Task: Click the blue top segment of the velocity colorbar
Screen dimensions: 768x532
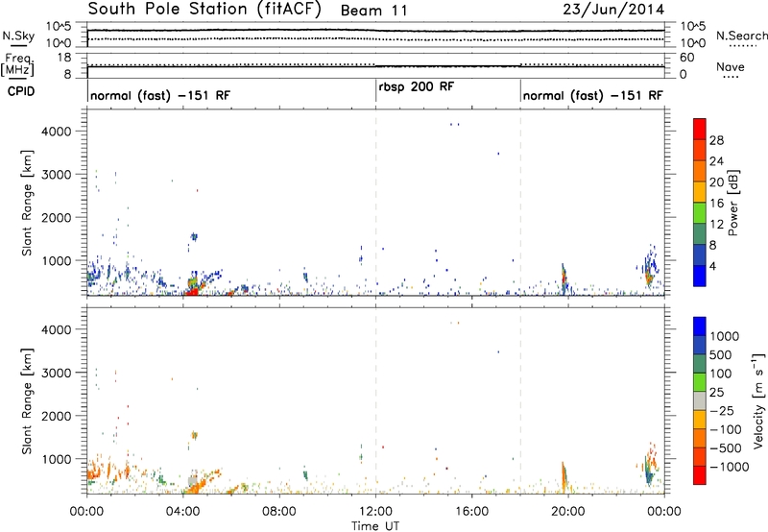Action: click(x=700, y=326)
